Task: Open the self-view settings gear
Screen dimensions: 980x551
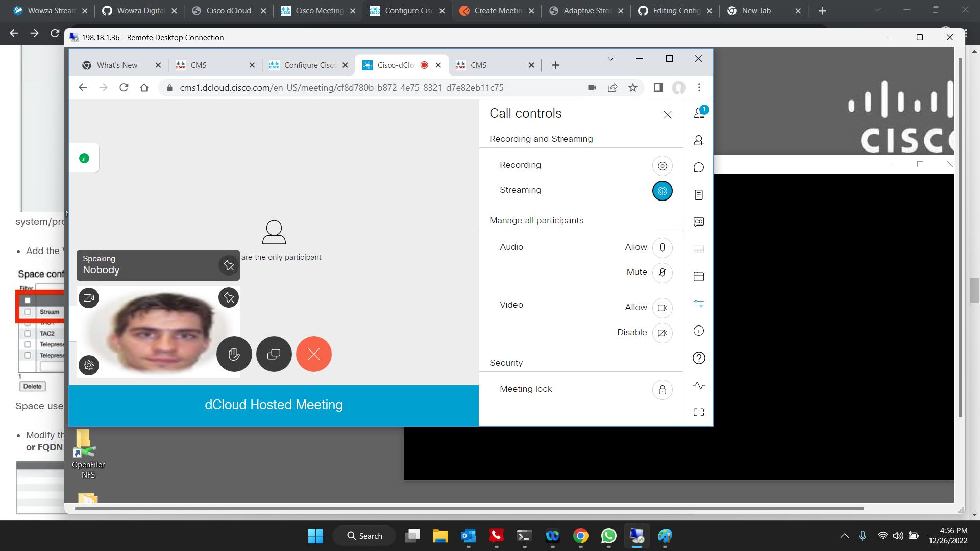Action: pyautogui.click(x=89, y=365)
